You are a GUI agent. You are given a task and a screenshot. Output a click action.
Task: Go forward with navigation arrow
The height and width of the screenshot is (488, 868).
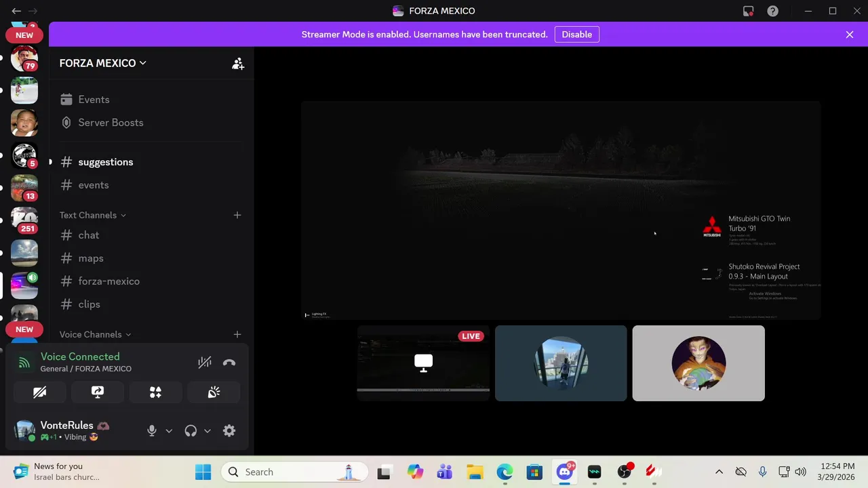[33, 11]
